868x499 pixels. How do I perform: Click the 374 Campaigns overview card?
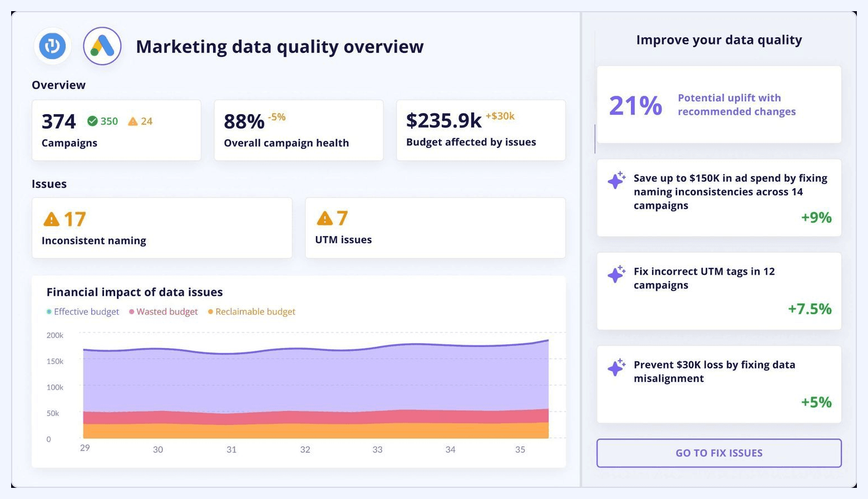[116, 130]
